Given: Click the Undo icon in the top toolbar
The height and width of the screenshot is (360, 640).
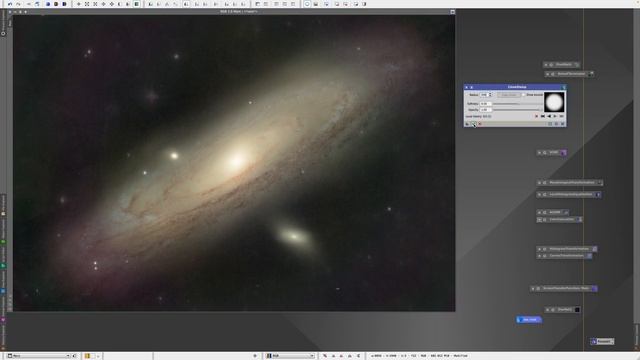Looking at the screenshot, I should click(10, 4).
